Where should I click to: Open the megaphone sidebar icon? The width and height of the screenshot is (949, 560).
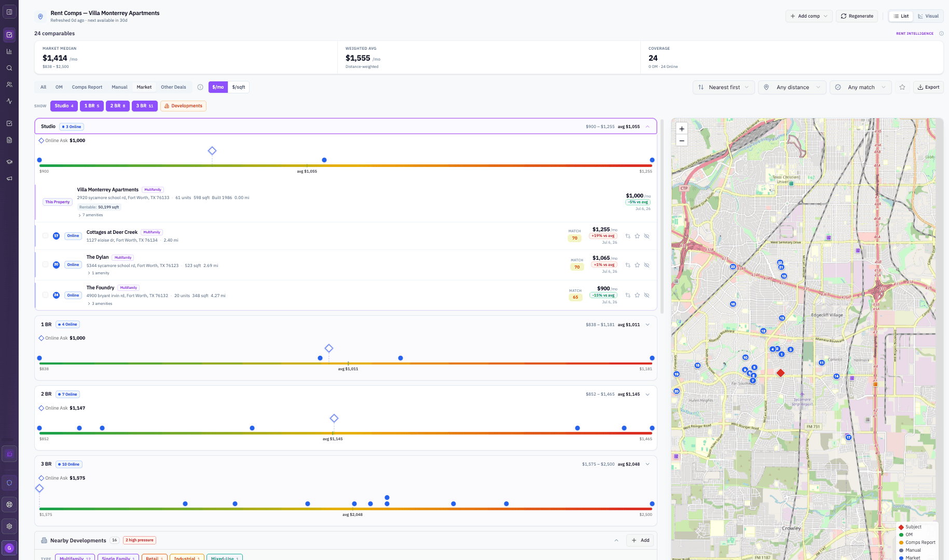[9, 178]
